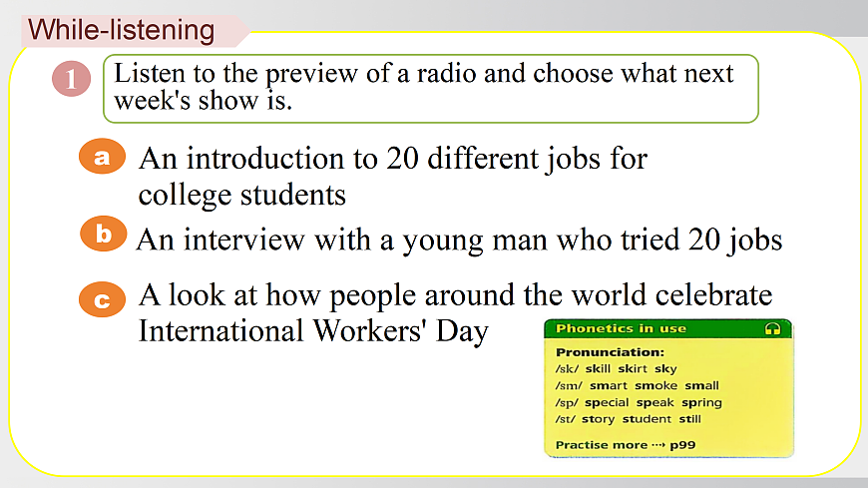The width and height of the screenshot is (868, 488).
Task: Choose "An interview with a young man" answer text
Action: (458, 241)
